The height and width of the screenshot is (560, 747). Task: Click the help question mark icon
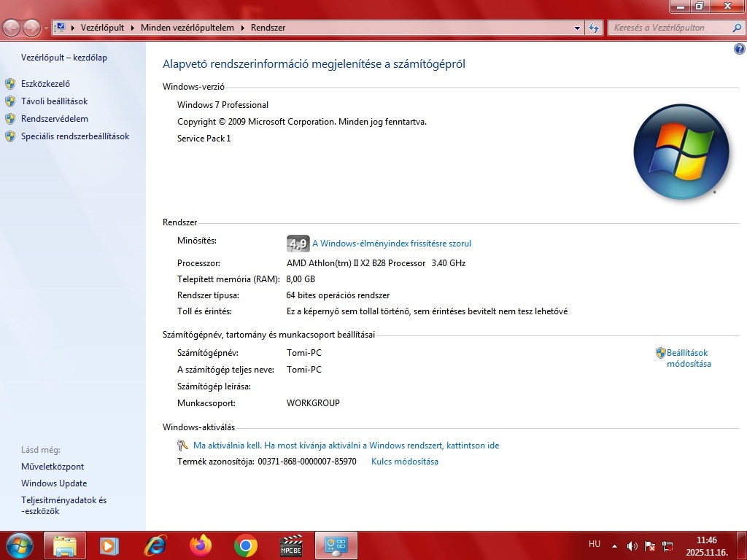[740, 49]
